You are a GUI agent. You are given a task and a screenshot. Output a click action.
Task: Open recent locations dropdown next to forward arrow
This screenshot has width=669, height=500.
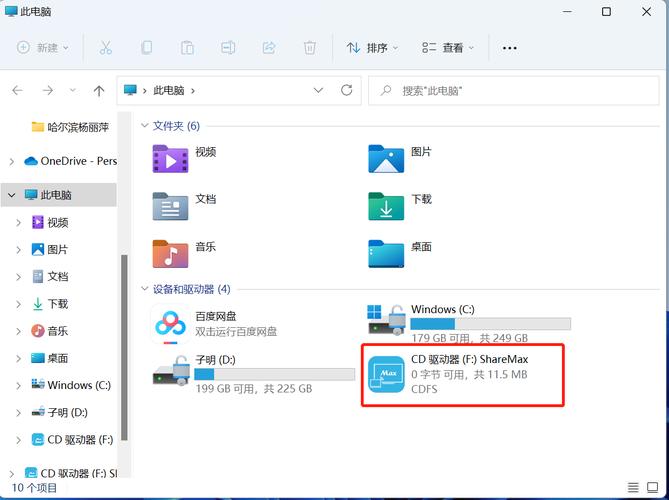click(x=73, y=90)
